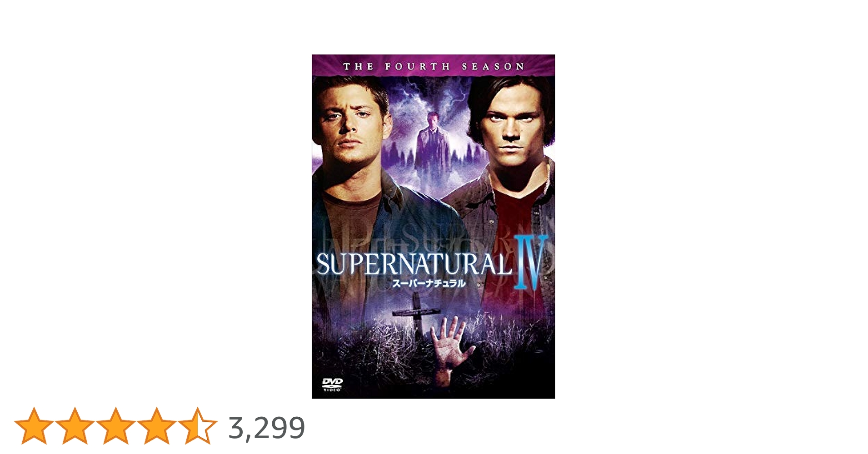Click the blue jacket of left man
Screen dimensions: 868x454
[x=409, y=213]
